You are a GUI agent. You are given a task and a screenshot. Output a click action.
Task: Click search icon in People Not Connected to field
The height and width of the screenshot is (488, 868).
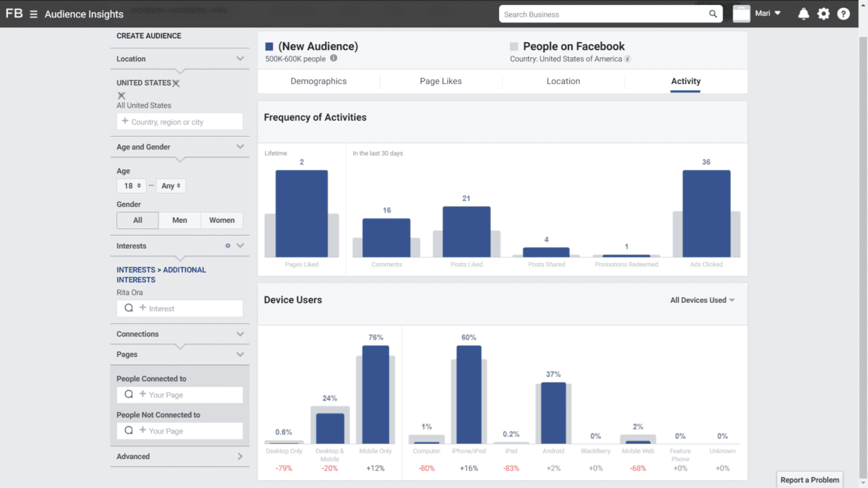129,431
